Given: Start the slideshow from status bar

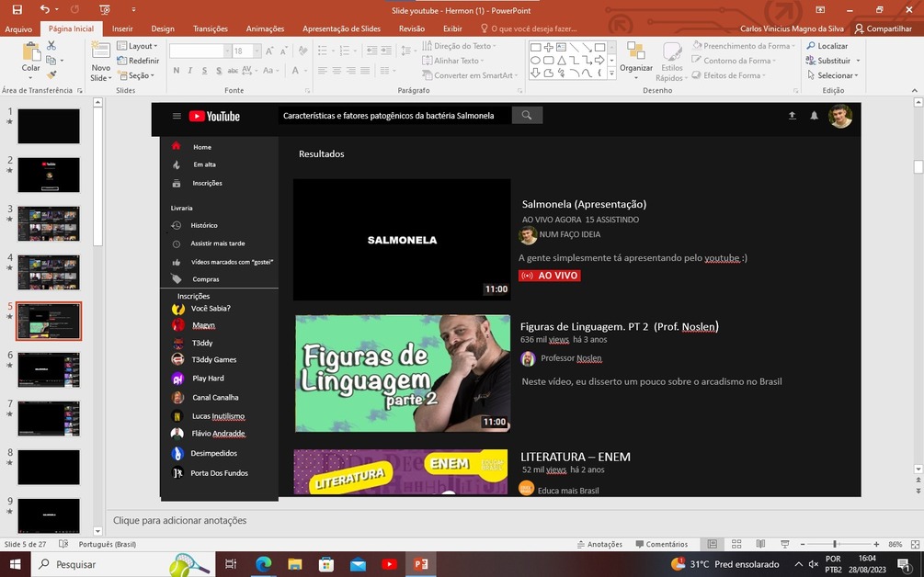Looking at the screenshot, I should pyautogui.click(x=784, y=544).
